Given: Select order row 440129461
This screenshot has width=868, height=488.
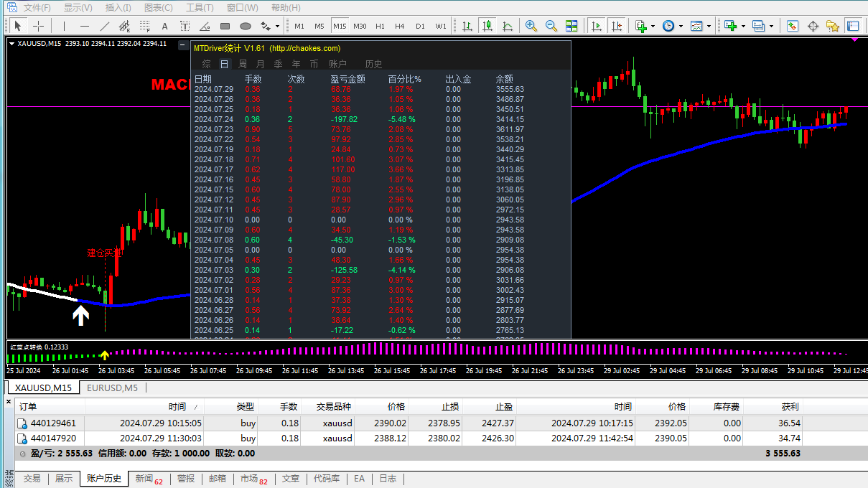Looking at the screenshot, I should (x=409, y=423).
